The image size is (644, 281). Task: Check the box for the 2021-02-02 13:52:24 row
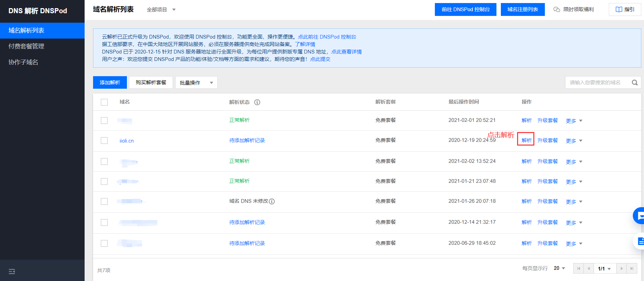coord(104,161)
